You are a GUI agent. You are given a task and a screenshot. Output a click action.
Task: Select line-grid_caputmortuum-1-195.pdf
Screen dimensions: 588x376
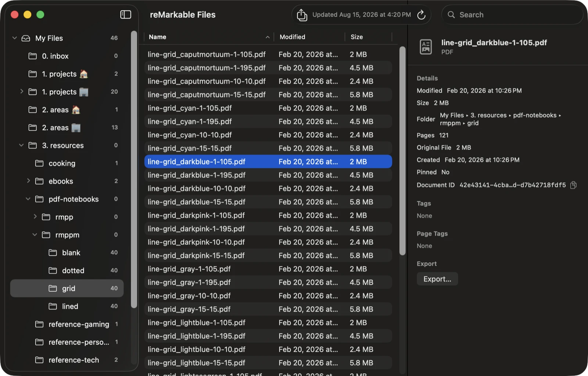tap(268, 68)
